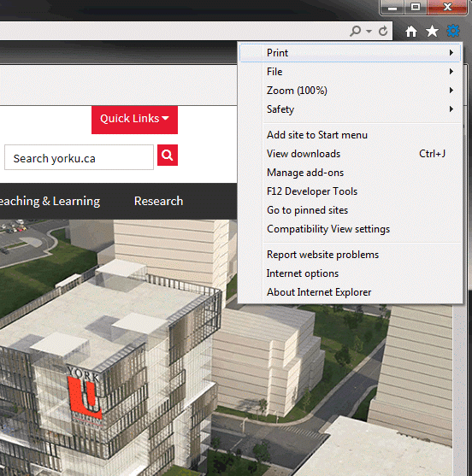Open the Teaching & Learning navigation link
Image resolution: width=472 pixels, height=476 pixels.
pos(50,201)
